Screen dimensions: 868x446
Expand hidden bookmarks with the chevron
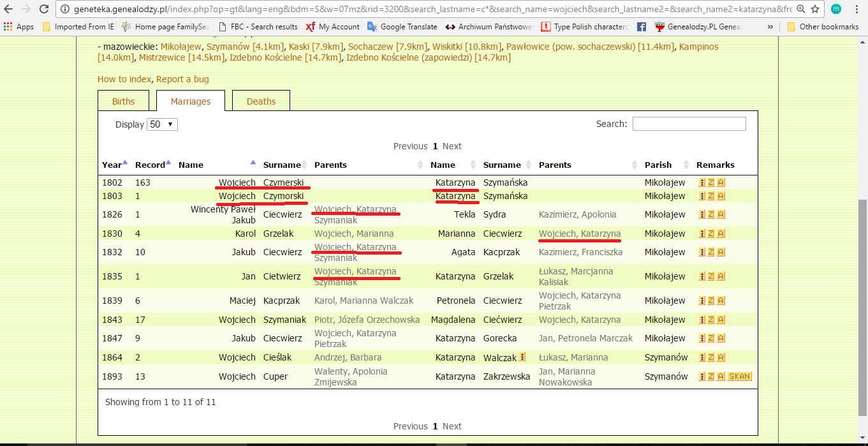tap(770, 27)
